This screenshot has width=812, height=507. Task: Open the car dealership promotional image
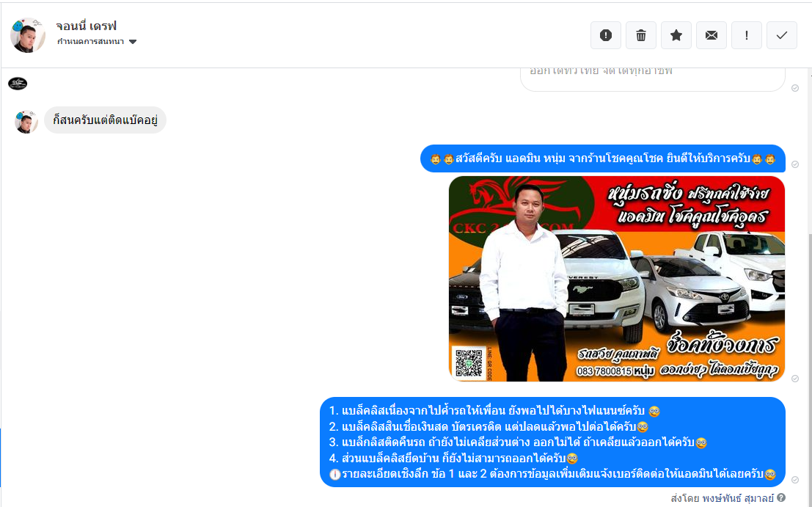click(616, 279)
